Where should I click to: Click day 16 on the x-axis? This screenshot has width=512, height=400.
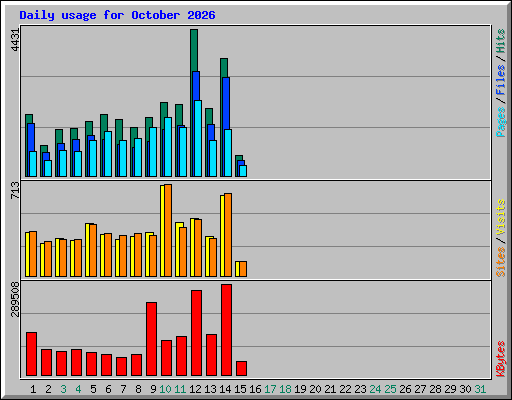[255, 389]
